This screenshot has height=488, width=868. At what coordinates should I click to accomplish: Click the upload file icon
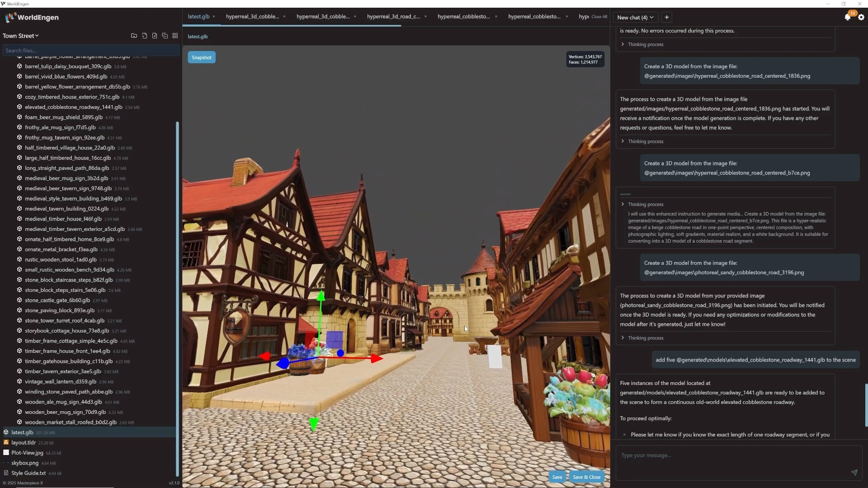[155, 36]
